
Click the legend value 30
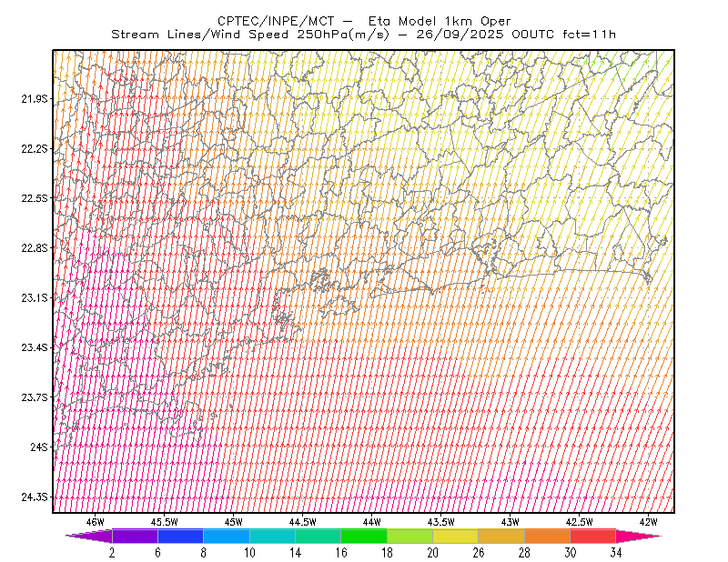[x=571, y=553]
